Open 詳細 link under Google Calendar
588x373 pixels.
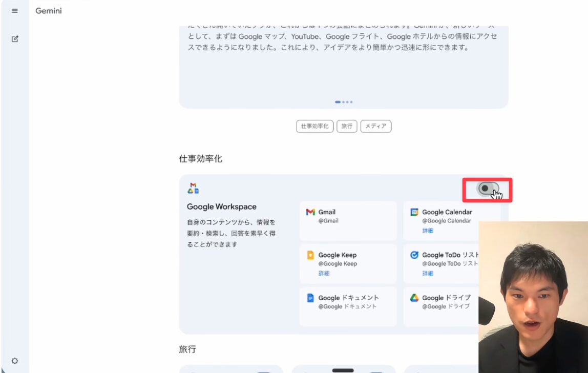click(427, 231)
